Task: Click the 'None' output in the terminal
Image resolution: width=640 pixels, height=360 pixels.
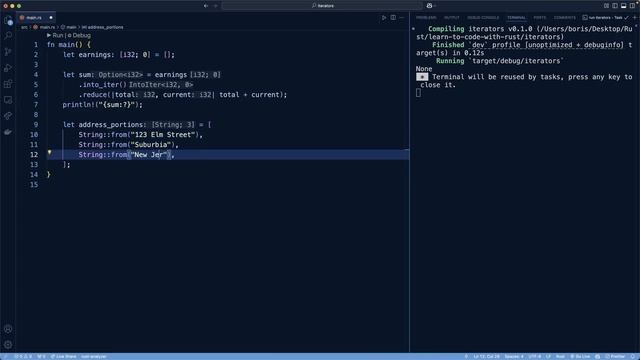Action: point(424,69)
